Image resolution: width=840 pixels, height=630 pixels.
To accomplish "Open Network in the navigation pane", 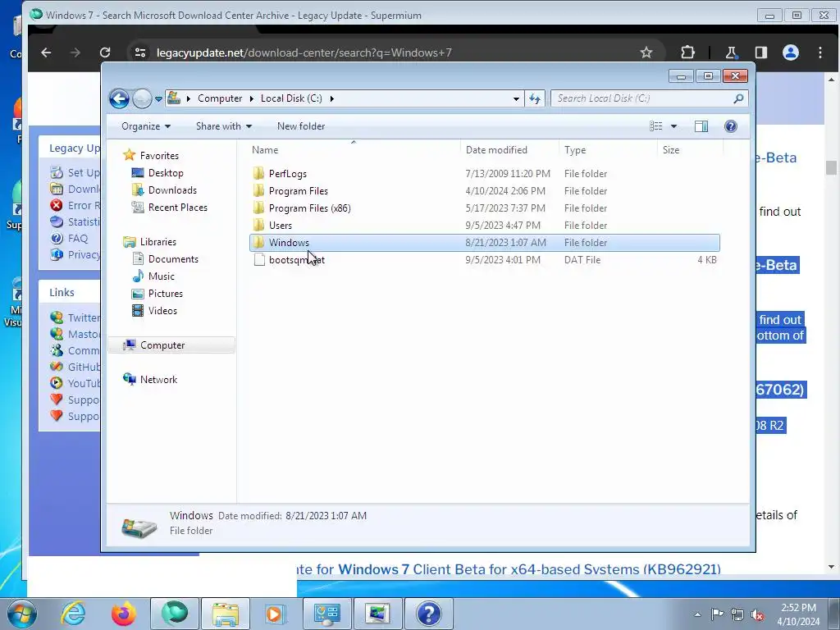I will tap(158, 379).
